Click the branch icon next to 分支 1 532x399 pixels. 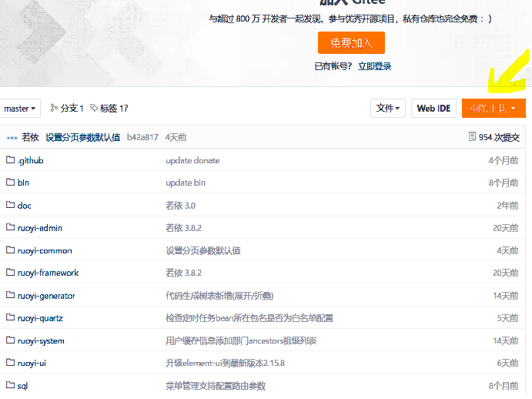(x=54, y=108)
